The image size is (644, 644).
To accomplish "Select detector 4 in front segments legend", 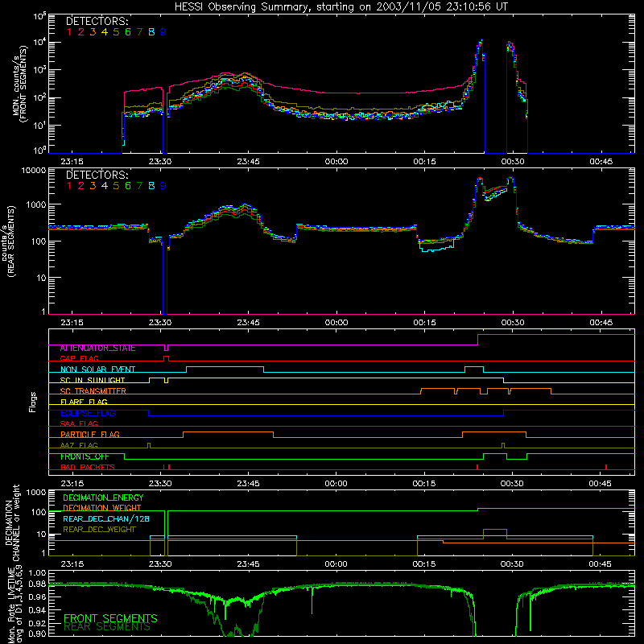I will pos(105,32).
